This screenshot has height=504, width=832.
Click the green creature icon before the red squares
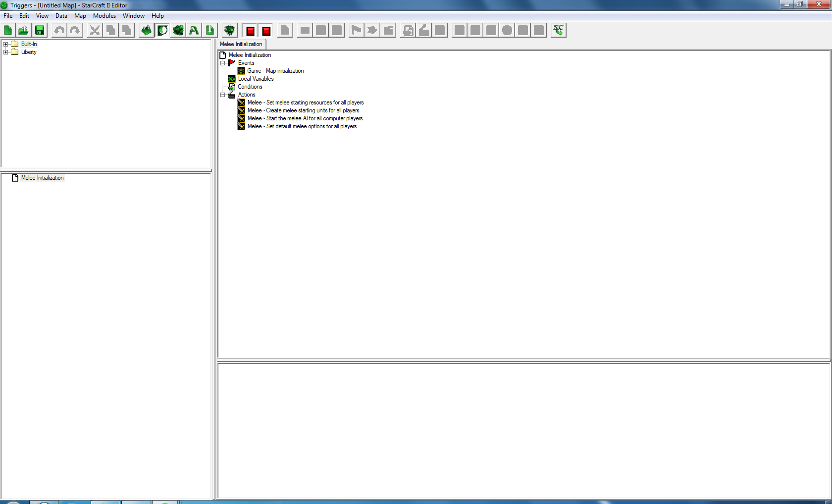[230, 30]
